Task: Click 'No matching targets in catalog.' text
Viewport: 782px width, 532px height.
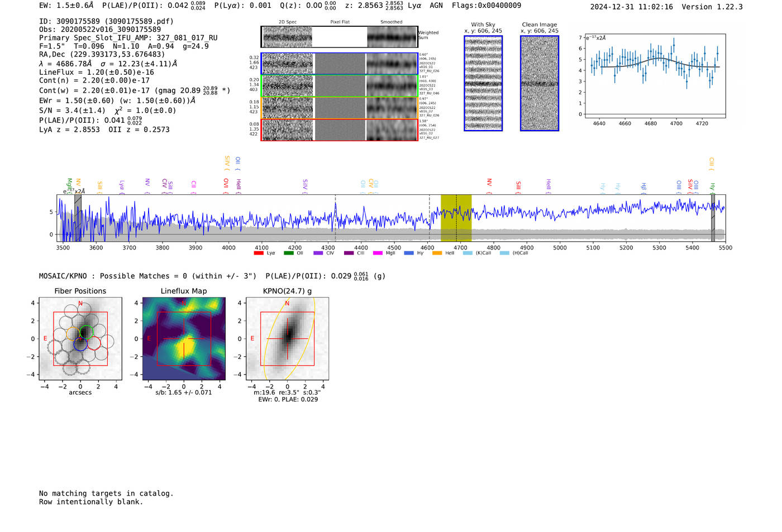Action: 106,493
